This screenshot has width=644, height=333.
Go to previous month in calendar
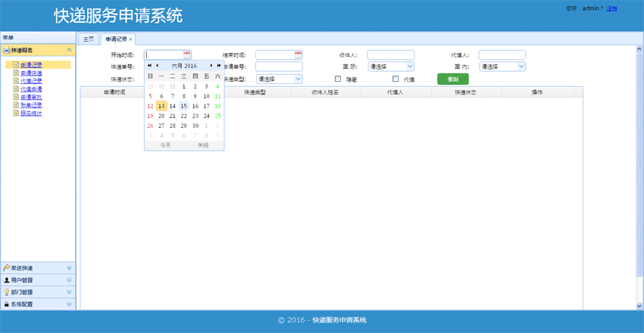(x=157, y=66)
